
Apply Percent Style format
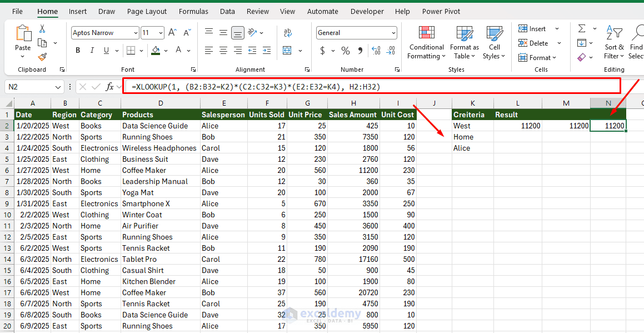pyautogui.click(x=346, y=51)
